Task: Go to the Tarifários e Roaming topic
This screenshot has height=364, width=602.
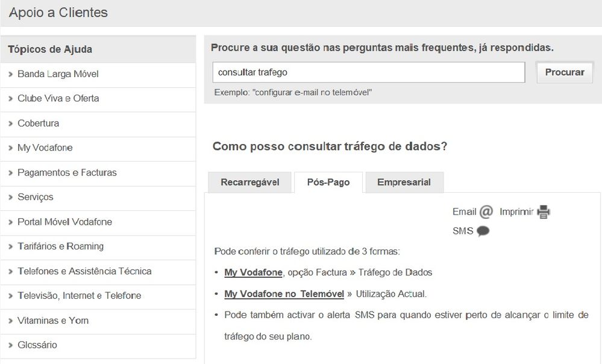Action: (x=60, y=246)
